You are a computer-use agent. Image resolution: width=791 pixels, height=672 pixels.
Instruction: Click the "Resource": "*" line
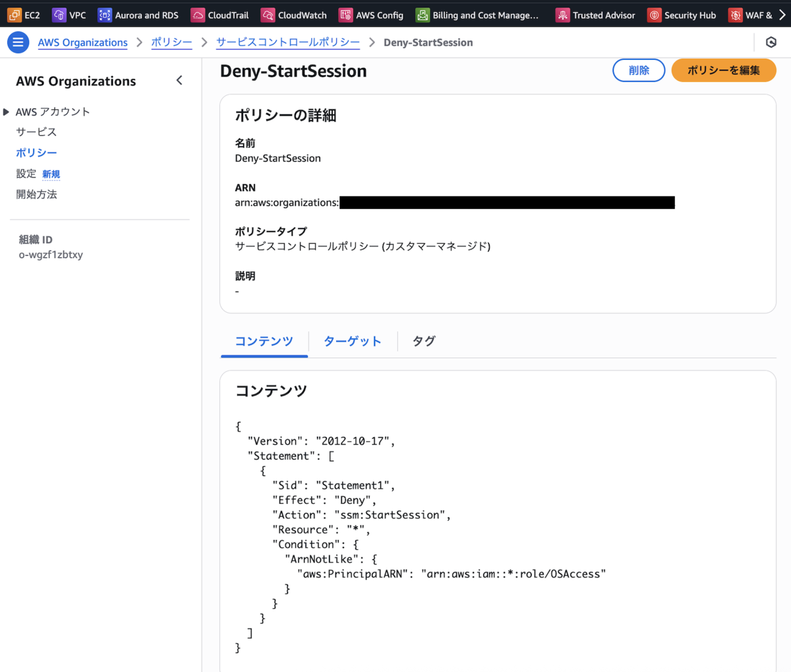pos(321,530)
